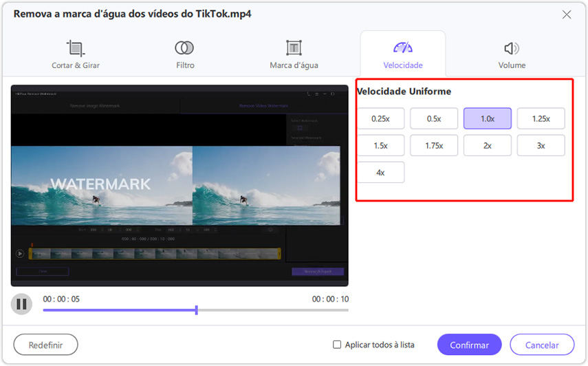
Task: Choose the 4x speed button
Action: point(380,172)
